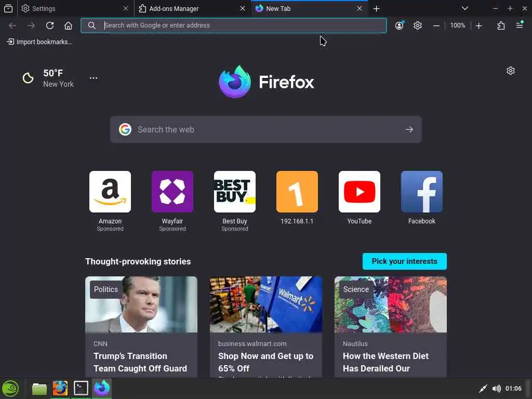
Task: Open toolbar settings gear icon
Action: pyautogui.click(x=418, y=25)
